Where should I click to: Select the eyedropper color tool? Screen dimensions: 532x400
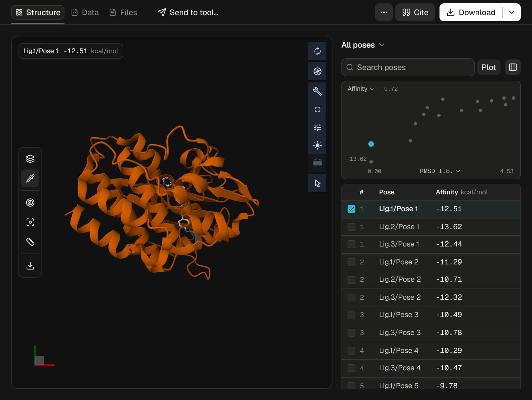tap(30, 178)
